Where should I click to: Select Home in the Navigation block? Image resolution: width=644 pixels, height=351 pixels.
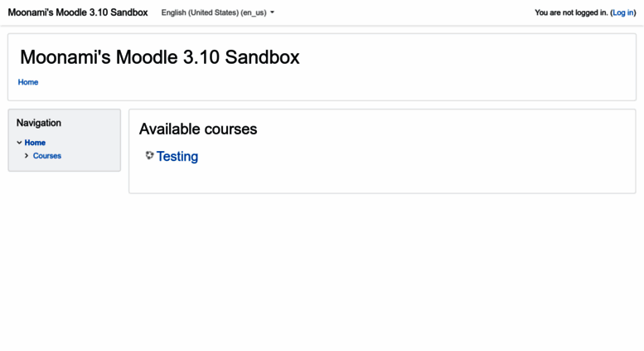(35, 143)
